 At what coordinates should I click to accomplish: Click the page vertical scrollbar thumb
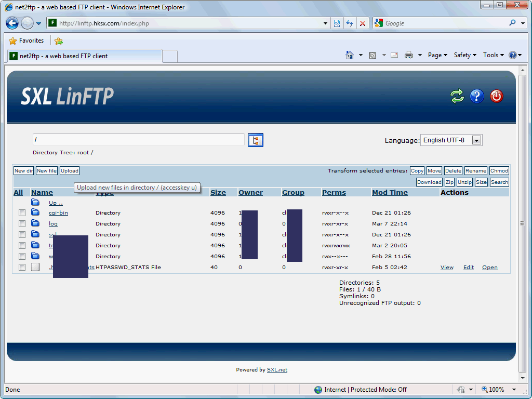[x=522, y=223]
